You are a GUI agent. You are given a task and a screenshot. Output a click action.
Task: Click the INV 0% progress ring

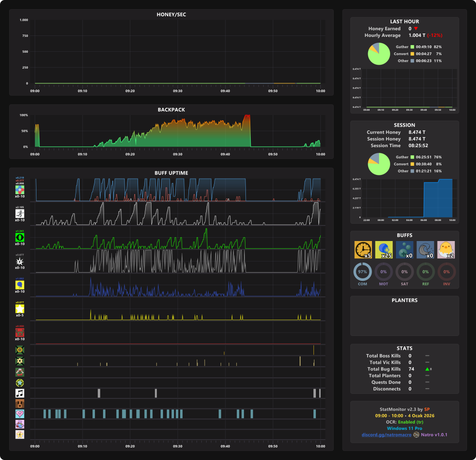click(447, 272)
